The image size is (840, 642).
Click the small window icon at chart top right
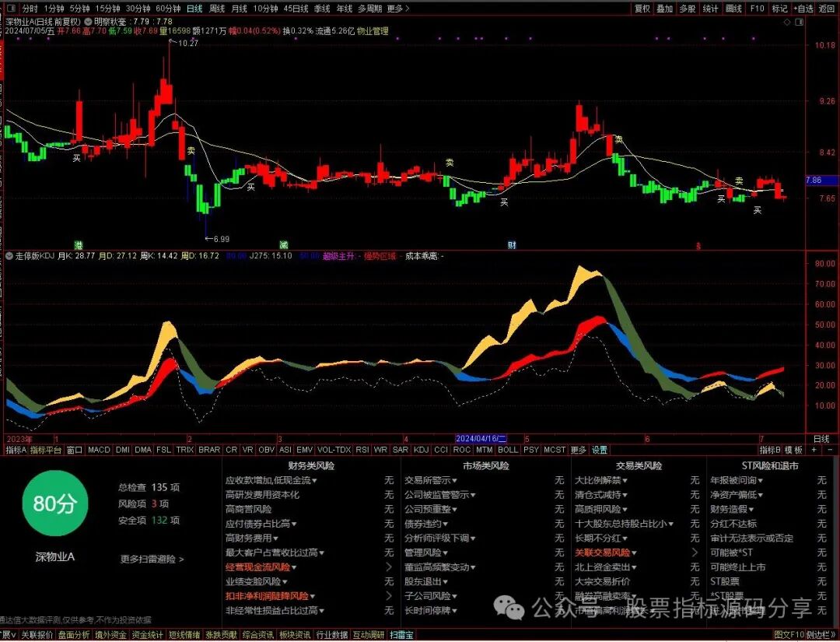800,22
